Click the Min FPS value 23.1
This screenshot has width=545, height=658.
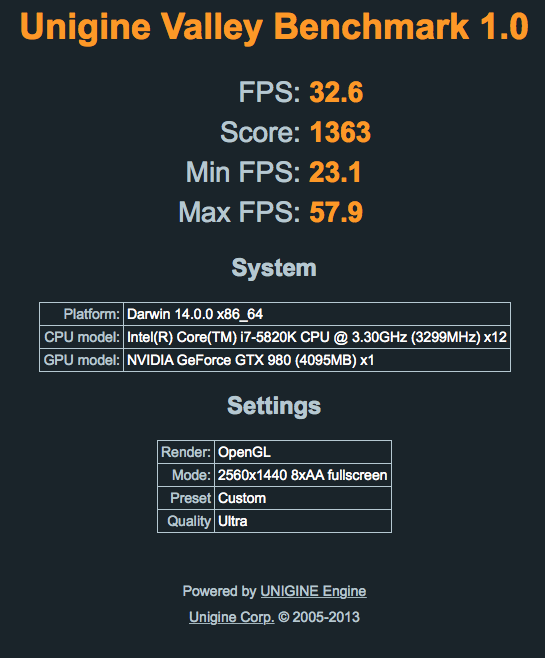pyautogui.click(x=335, y=172)
